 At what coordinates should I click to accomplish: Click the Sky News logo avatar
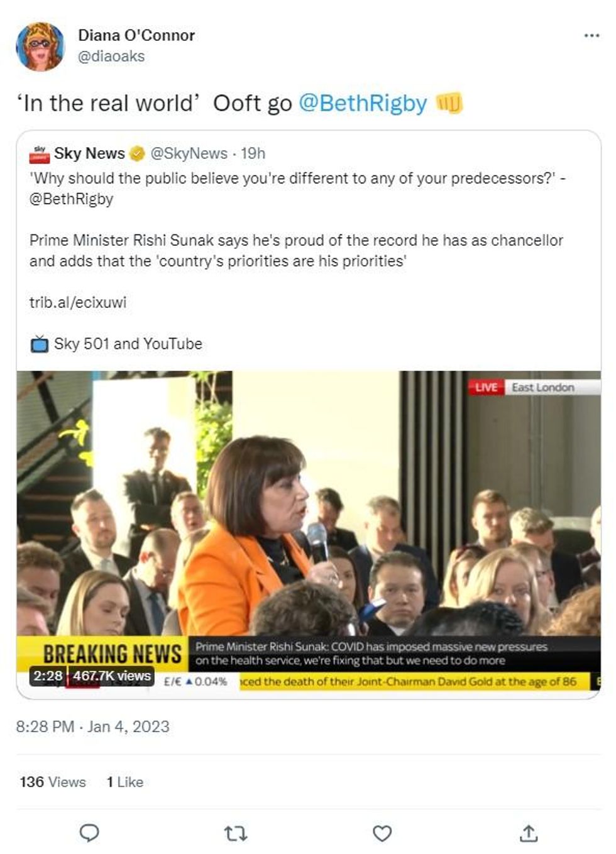tap(40, 153)
